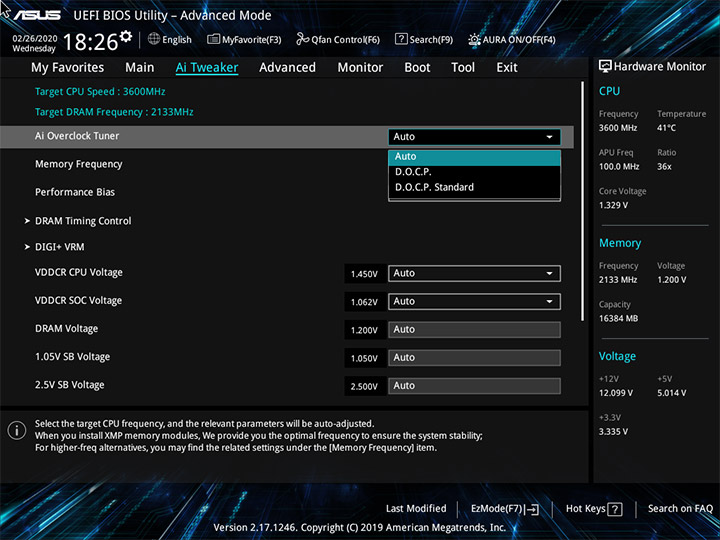Click the English language button
The width and height of the screenshot is (720, 540).
pos(170,39)
